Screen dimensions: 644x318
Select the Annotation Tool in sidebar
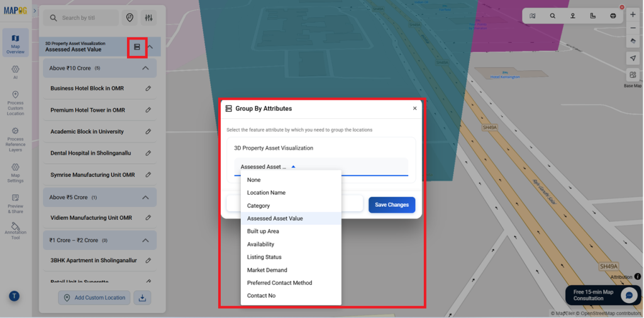15,231
